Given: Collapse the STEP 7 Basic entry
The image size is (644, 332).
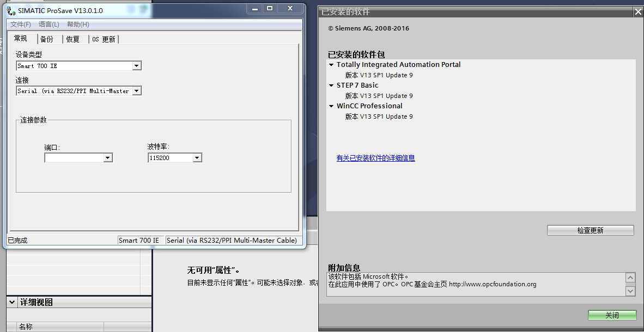Looking at the screenshot, I should (331, 85).
